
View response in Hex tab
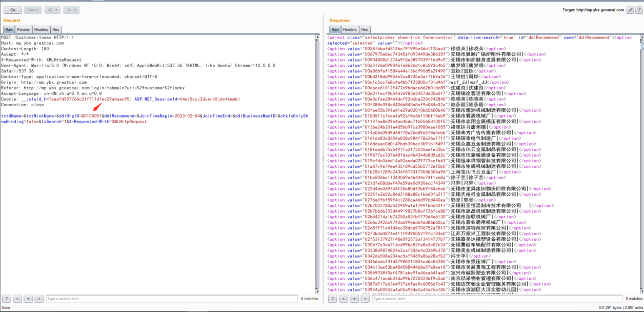tap(364, 30)
